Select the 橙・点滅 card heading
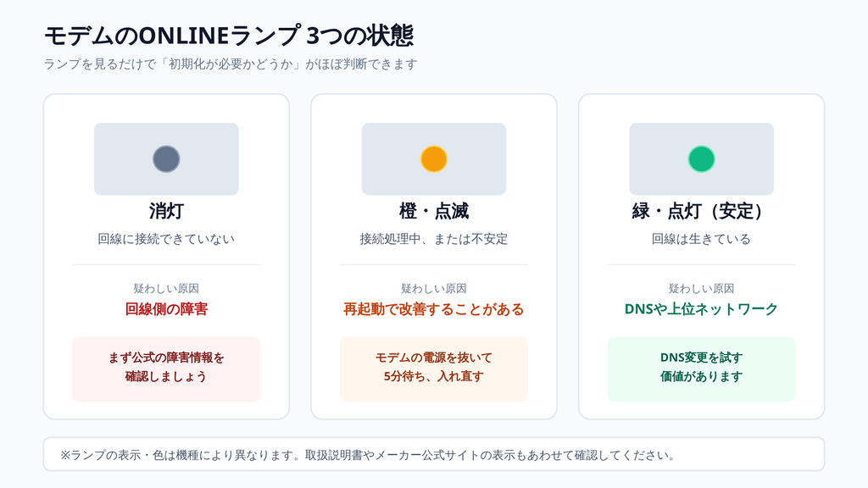Viewport: 868px width, 488px height. 434,211
